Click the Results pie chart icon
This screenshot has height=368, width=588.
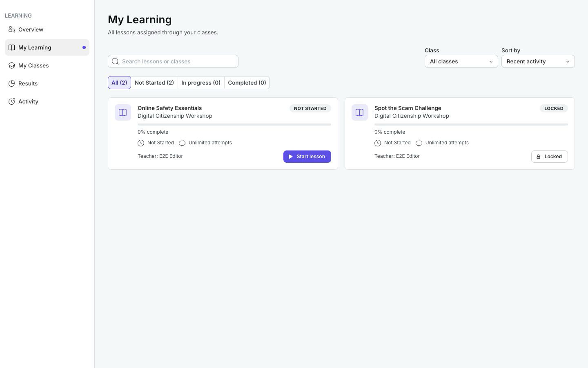12,83
